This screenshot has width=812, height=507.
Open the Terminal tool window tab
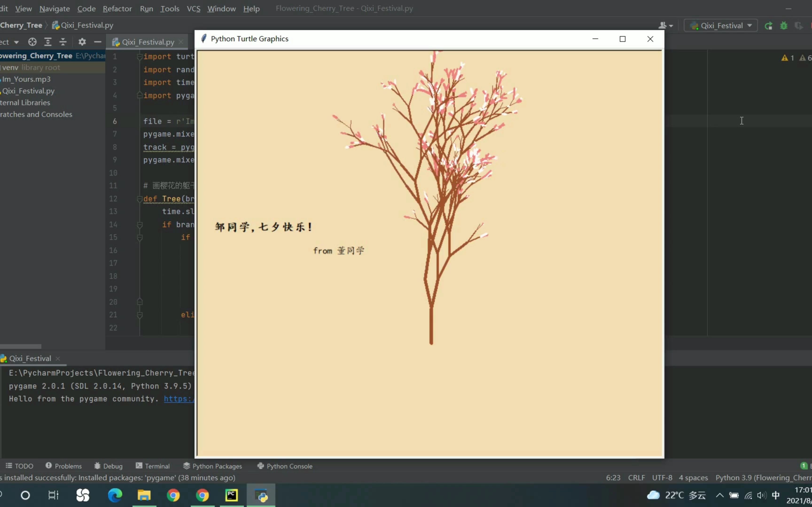pyautogui.click(x=153, y=466)
